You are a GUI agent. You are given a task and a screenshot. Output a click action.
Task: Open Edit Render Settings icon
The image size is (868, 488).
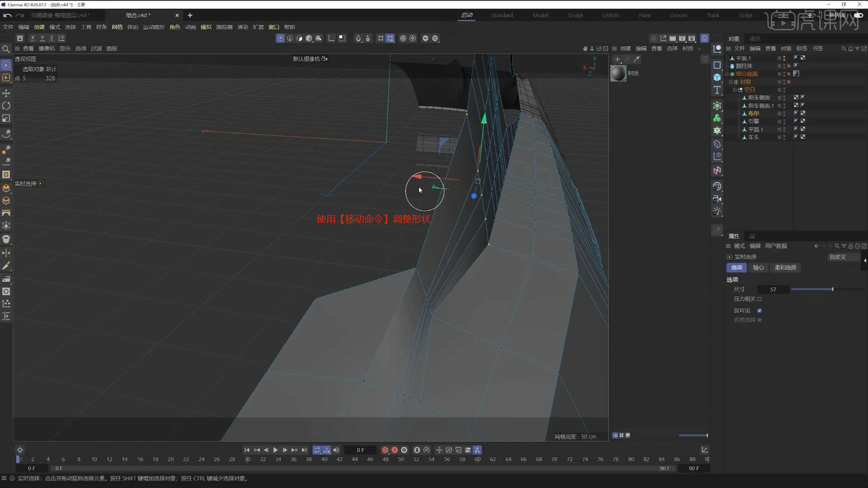pyautogui.click(x=692, y=38)
